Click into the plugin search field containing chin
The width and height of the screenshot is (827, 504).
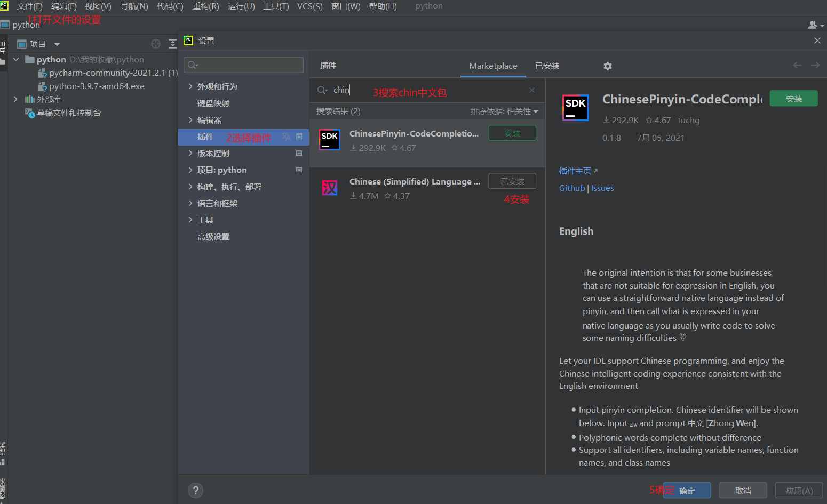click(x=427, y=90)
